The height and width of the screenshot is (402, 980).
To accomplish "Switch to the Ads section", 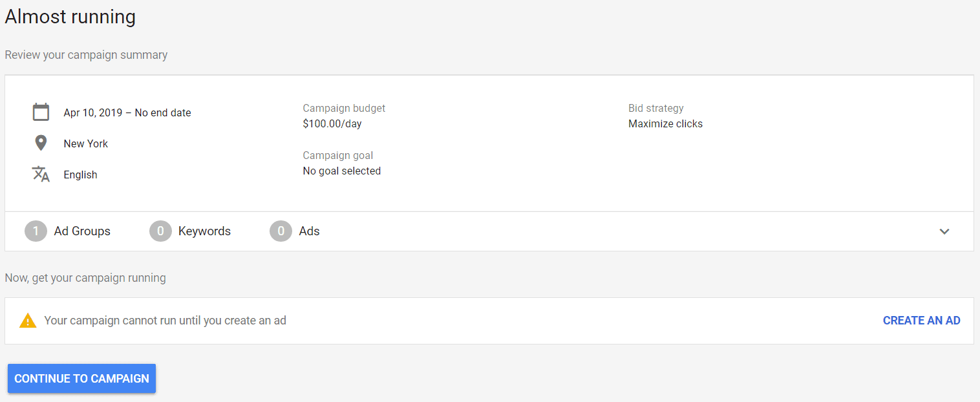I will pos(309,231).
